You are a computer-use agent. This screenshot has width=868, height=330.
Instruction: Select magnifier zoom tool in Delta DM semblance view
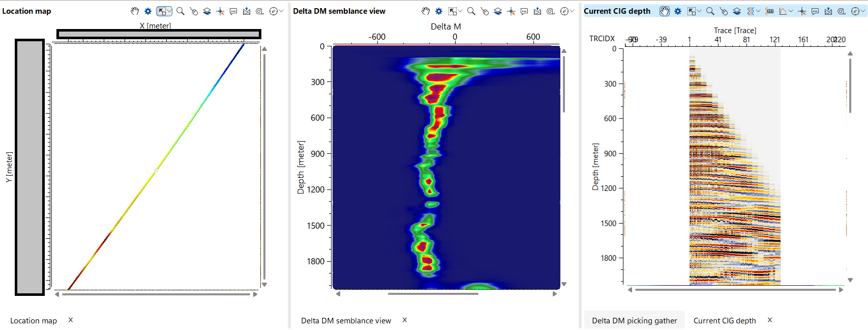tap(471, 11)
